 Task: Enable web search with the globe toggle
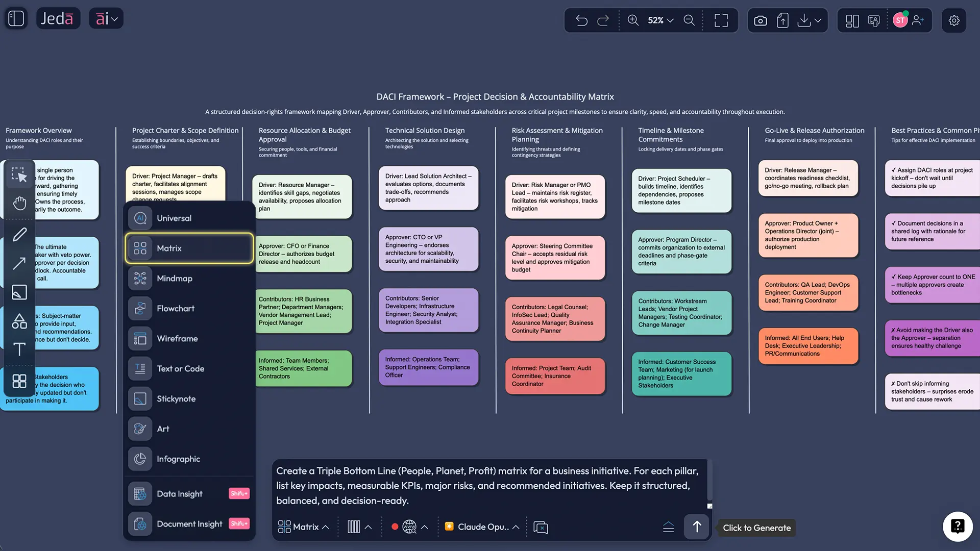point(408,527)
